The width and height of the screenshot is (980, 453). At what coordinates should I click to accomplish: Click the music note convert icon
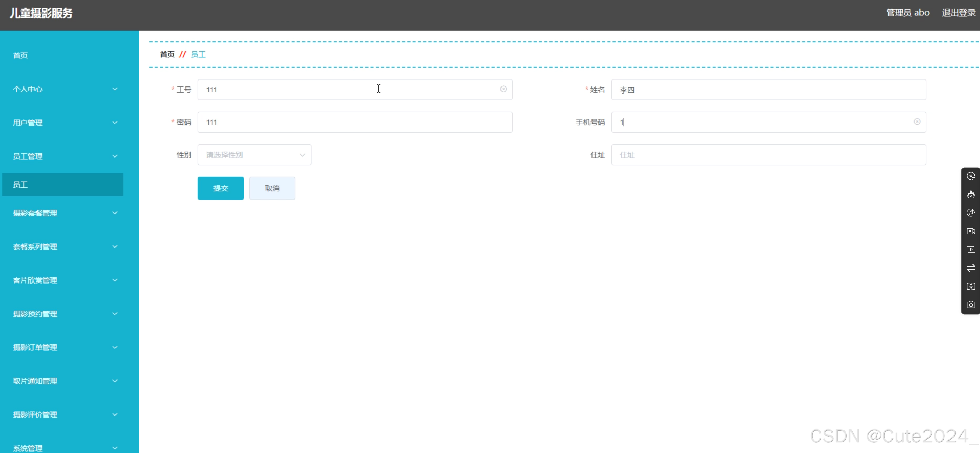click(971, 213)
